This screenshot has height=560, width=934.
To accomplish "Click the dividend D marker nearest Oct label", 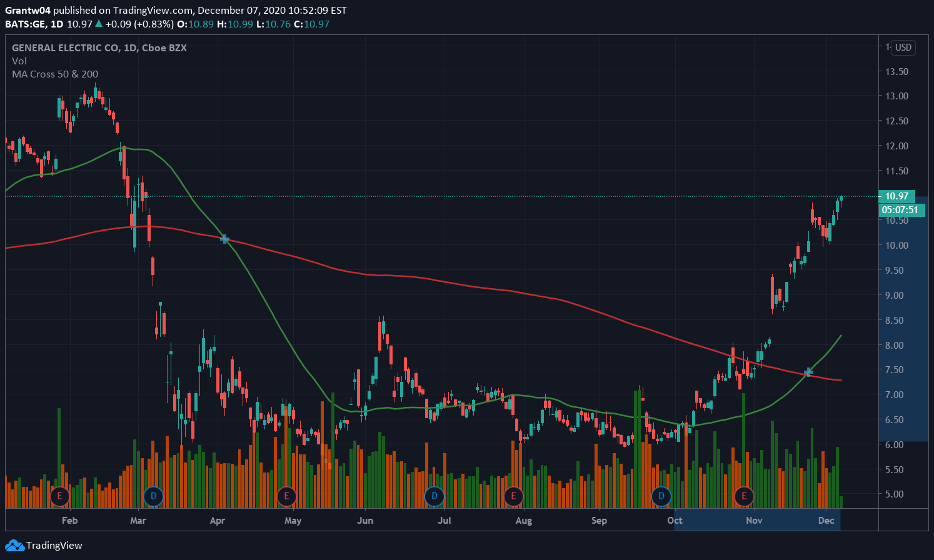I will pos(661,497).
